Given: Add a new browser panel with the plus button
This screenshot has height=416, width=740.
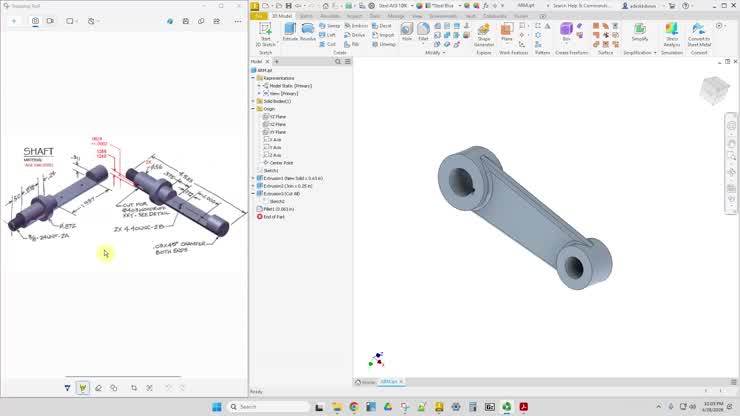Looking at the screenshot, I should coord(277,61).
